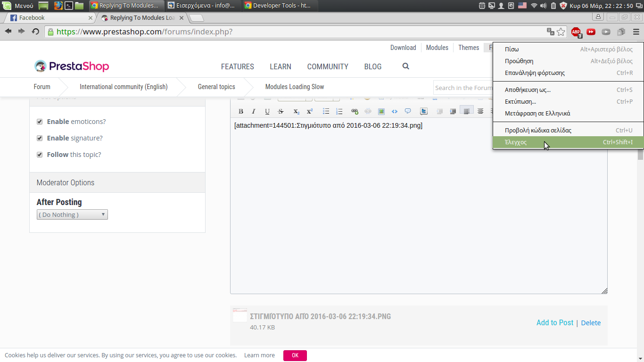Open the Chrome hamburger menu
Screen dimensions: 644x362
tap(636, 32)
